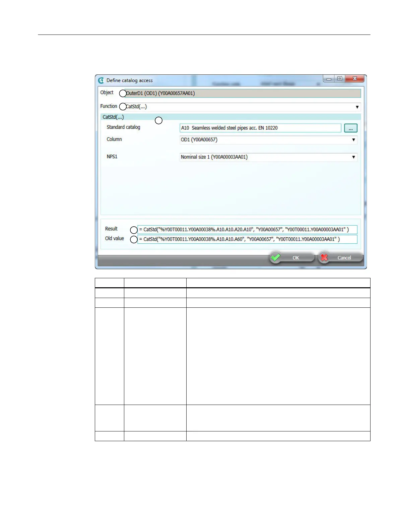The width and height of the screenshot is (399, 532).
Task: Click the Result CatStd formula field
Action: coord(247,230)
